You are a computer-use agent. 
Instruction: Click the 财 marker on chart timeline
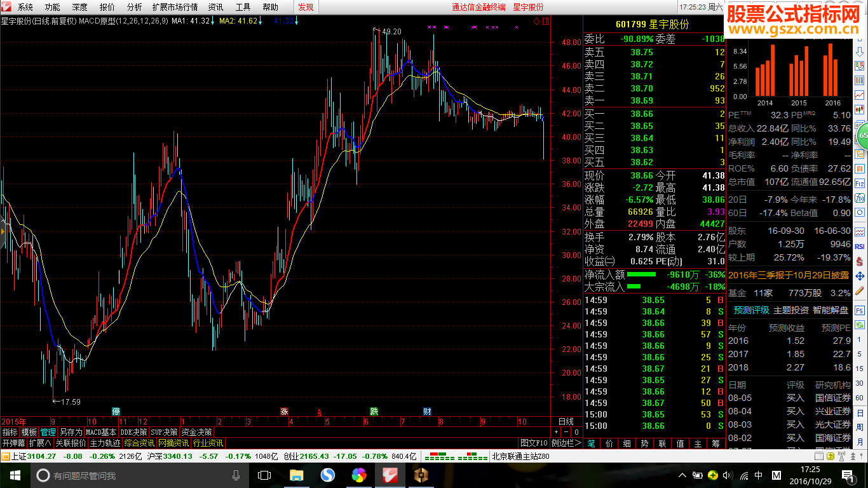pos(428,411)
